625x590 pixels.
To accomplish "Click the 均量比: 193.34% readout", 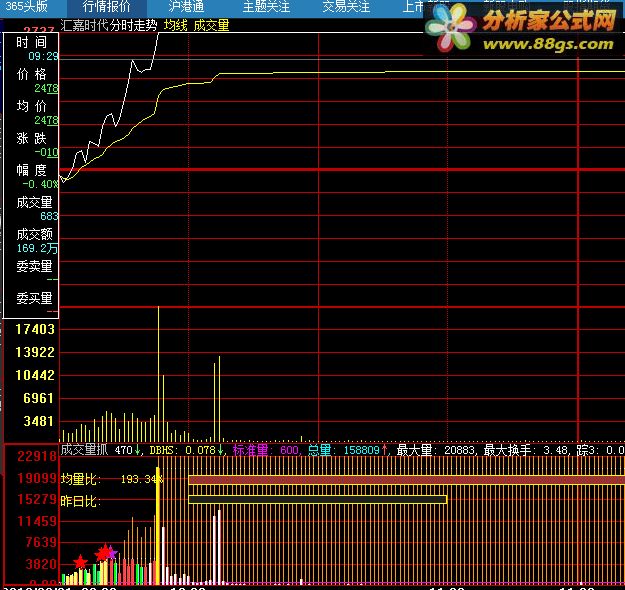I will 112,479.
